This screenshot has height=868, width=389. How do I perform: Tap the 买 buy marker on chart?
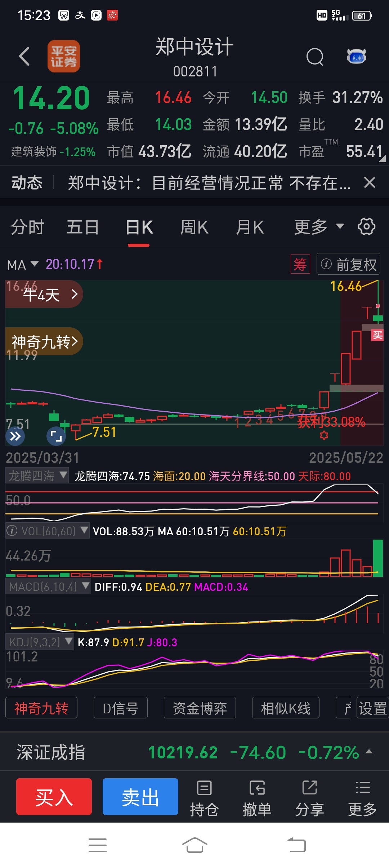(x=377, y=335)
